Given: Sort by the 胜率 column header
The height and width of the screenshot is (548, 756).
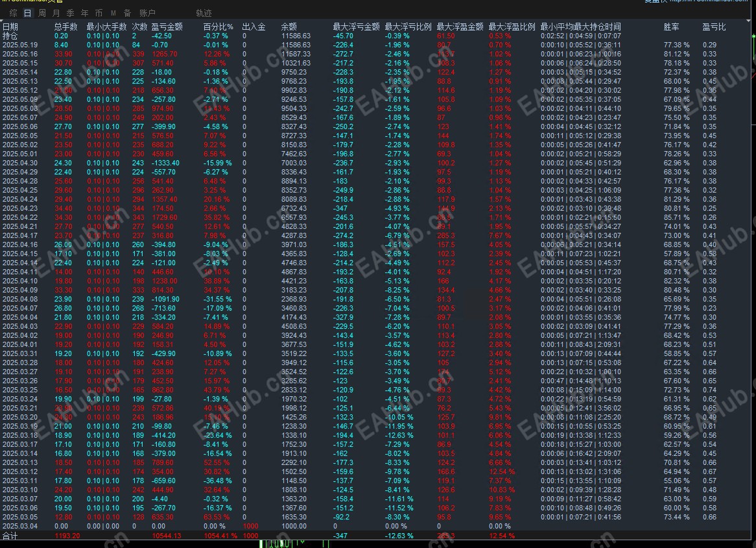Looking at the screenshot, I should [671, 27].
